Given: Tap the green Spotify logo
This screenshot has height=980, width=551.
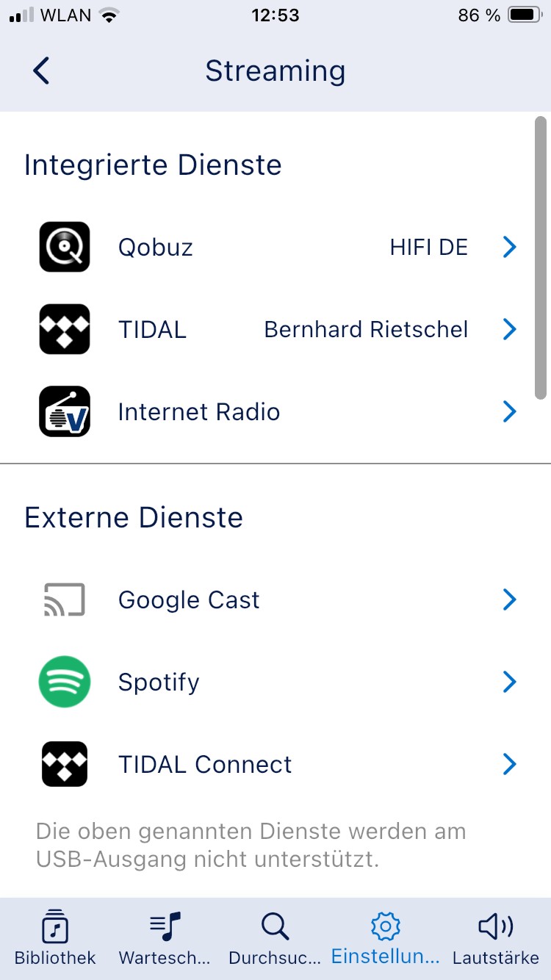Looking at the screenshot, I should pos(65,682).
